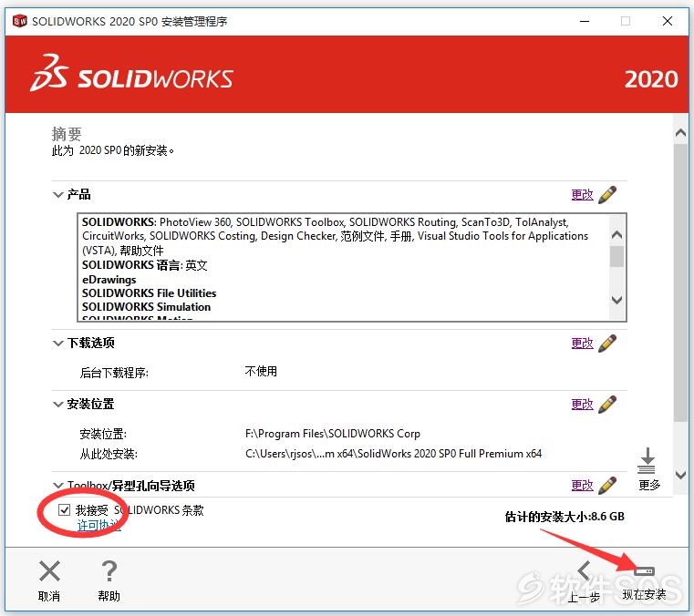Click the eDrawings product entry
Image resolution: width=694 pixels, height=616 pixels.
109,280
